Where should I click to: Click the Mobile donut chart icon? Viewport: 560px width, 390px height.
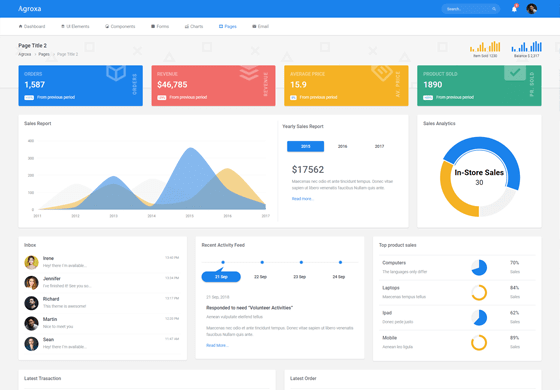click(479, 342)
